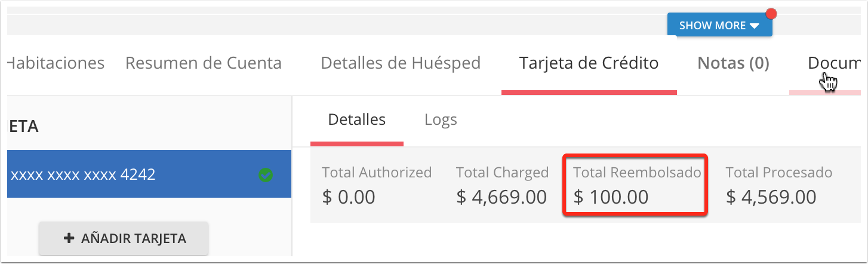Click the Total Reembolsado $ 100.00 value
The image size is (868, 264).
click(x=611, y=197)
